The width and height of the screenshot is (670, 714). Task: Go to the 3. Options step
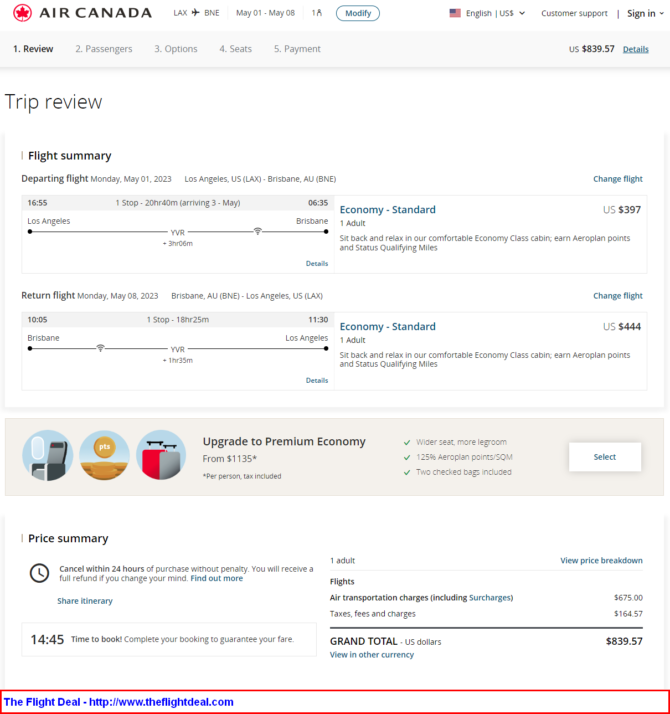click(176, 49)
